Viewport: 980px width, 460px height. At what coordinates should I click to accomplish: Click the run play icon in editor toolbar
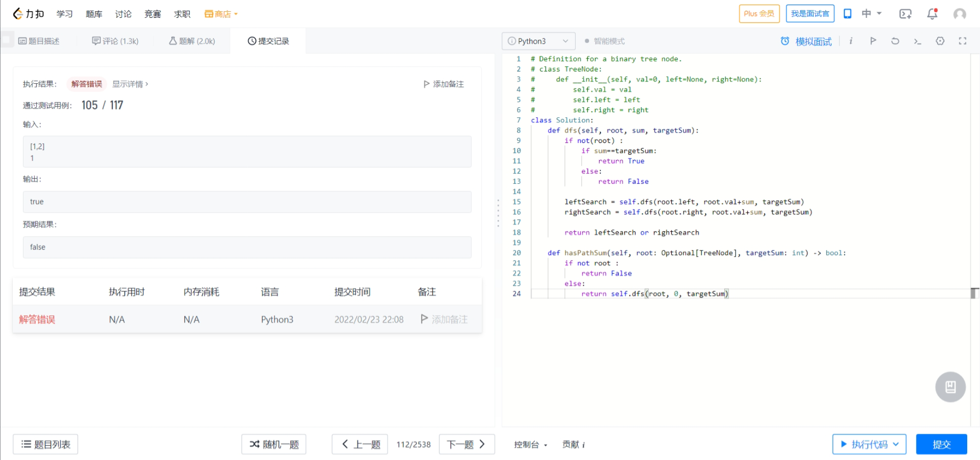click(x=873, y=40)
